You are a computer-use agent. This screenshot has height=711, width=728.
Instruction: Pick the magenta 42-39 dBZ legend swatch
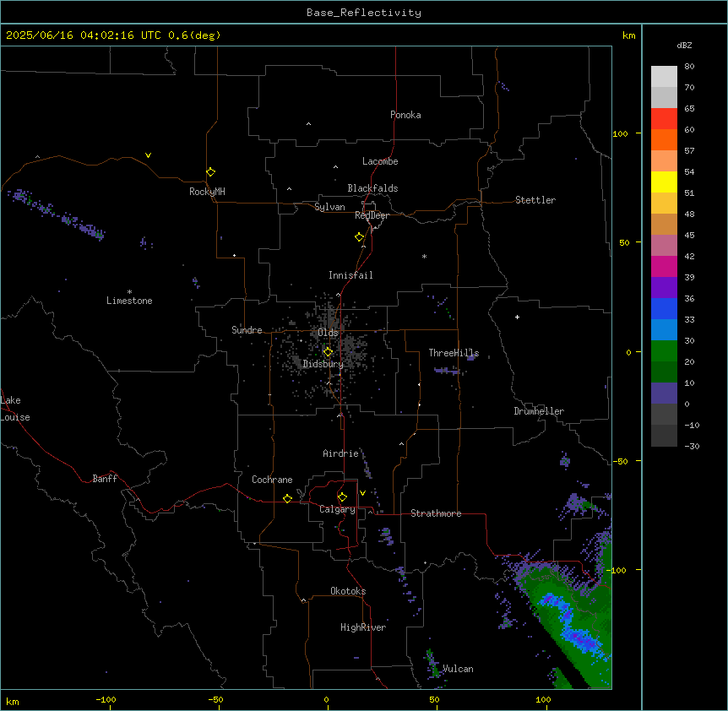point(664,266)
